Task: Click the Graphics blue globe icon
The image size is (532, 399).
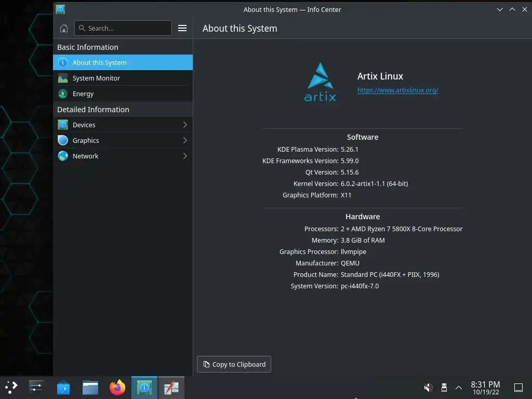Action: pyautogui.click(x=63, y=140)
